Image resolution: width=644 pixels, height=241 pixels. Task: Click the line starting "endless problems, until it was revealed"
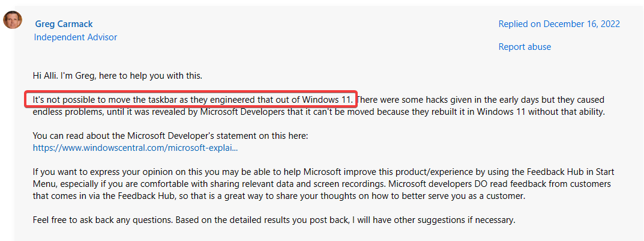[x=240, y=111]
